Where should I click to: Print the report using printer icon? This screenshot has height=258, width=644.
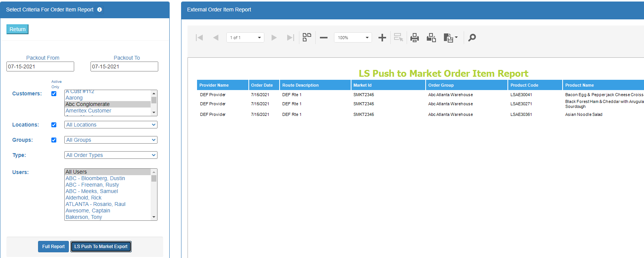tap(415, 38)
